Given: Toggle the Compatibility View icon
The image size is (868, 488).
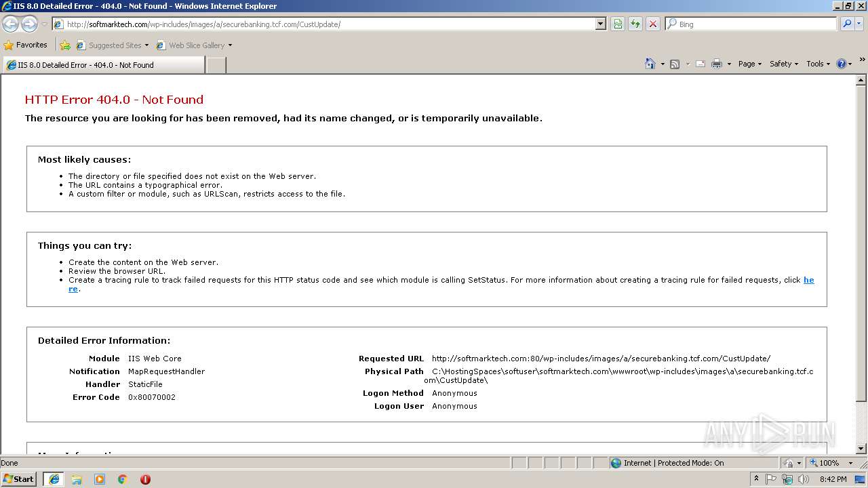Looking at the screenshot, I should click(x=618, y=24).
